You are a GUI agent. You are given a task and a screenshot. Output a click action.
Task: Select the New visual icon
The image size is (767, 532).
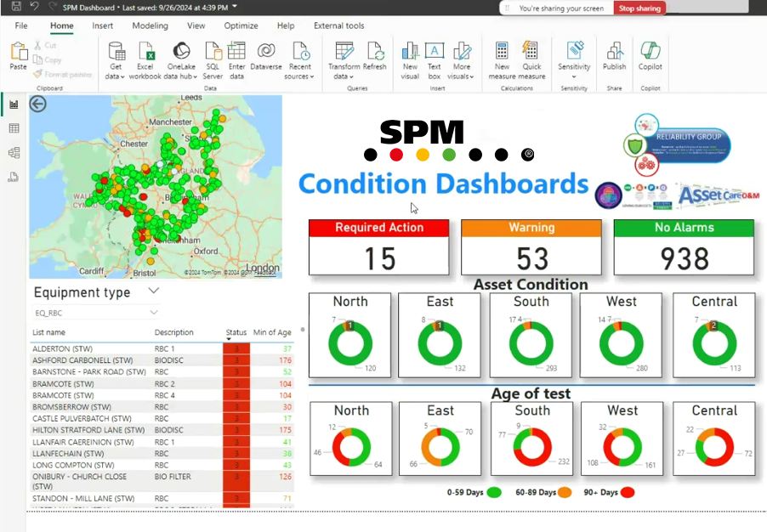click(409, 53)
